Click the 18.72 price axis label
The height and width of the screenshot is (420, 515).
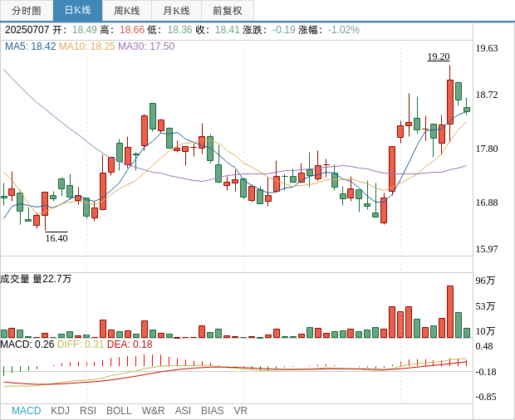pos(487,95)
